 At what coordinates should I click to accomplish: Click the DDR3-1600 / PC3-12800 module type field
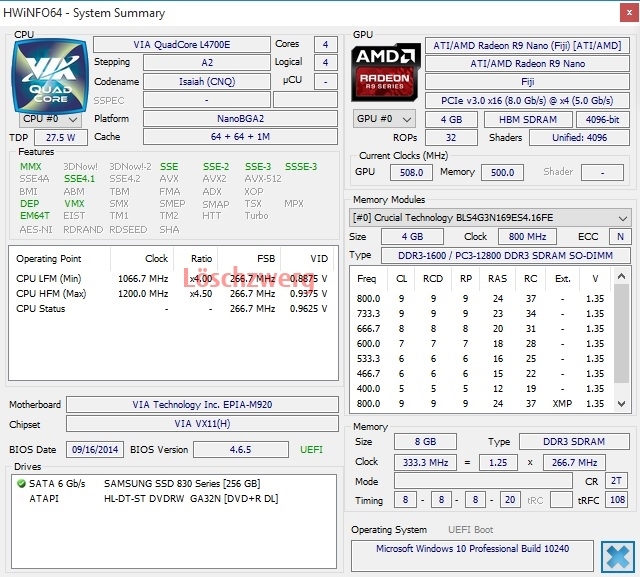coord(506,255)
